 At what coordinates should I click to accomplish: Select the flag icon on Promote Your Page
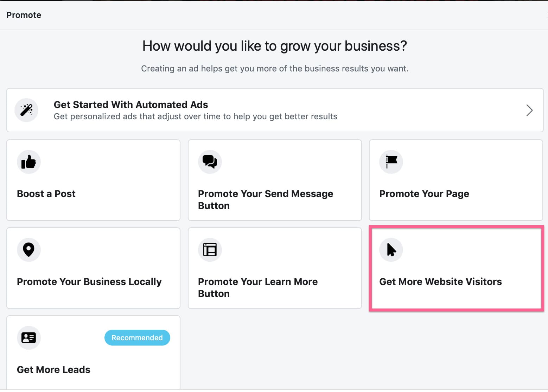[x=391, y=162]
